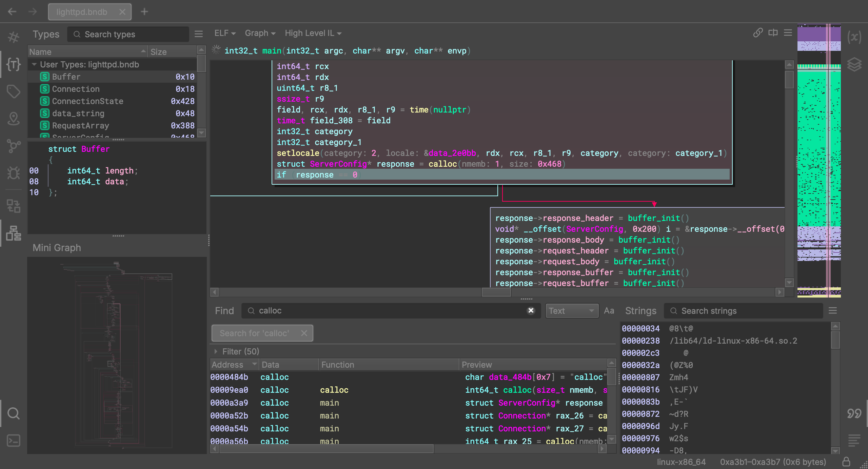Open the Search magnifier sidebar icon
The image size is (868, 469).
point(14,413)
